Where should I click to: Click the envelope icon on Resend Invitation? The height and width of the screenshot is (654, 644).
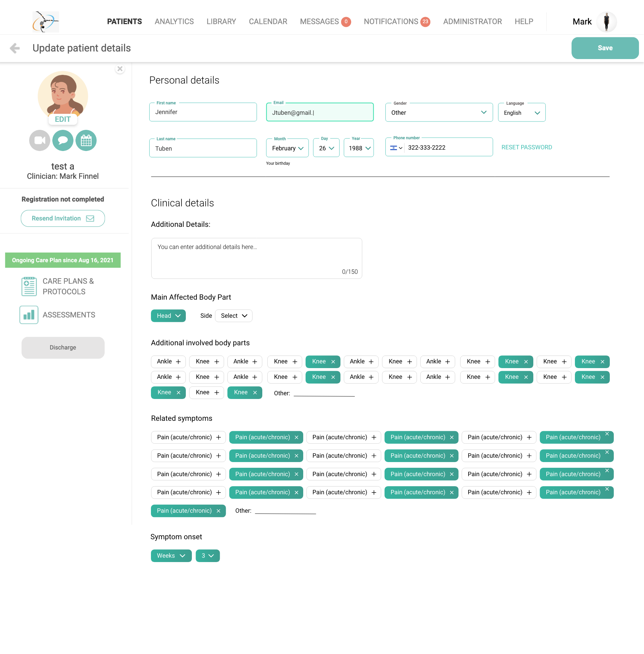click(x=90, y=218)
